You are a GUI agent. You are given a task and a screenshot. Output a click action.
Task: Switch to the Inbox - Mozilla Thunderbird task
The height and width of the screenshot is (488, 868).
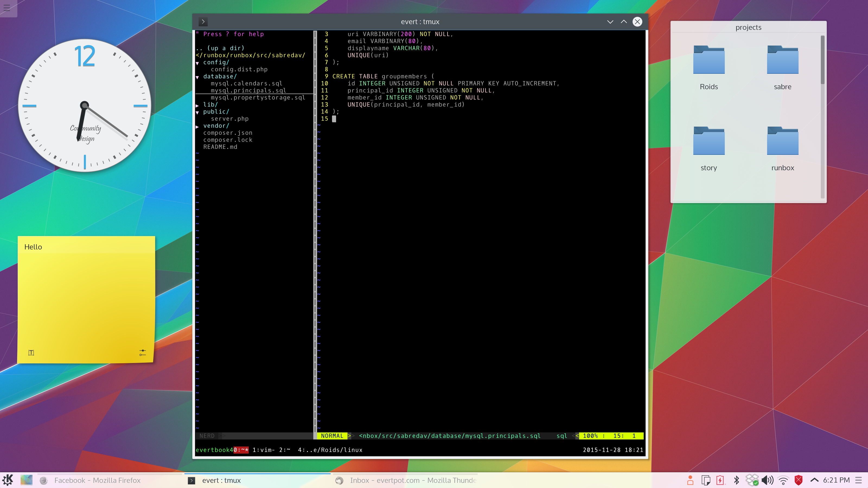[x=405, y=480]
